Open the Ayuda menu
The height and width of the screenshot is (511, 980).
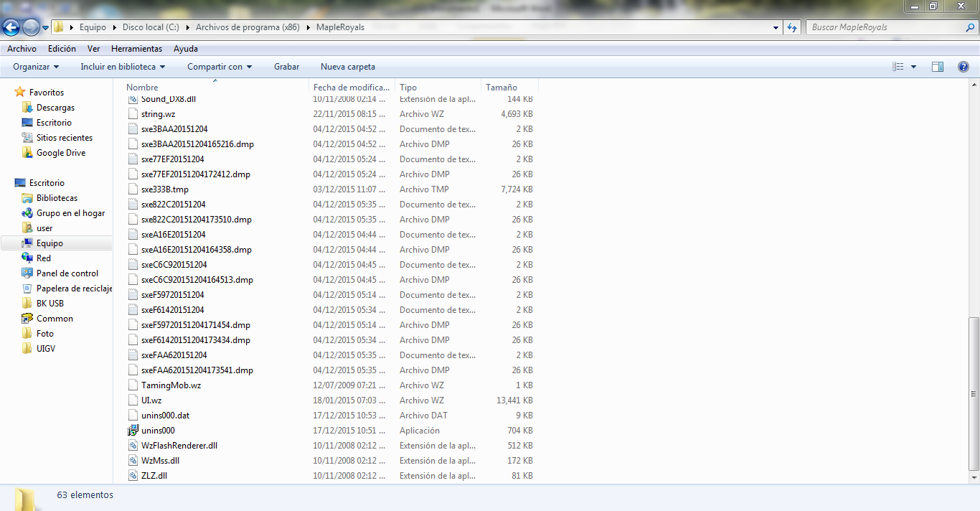tap(186, 49)
